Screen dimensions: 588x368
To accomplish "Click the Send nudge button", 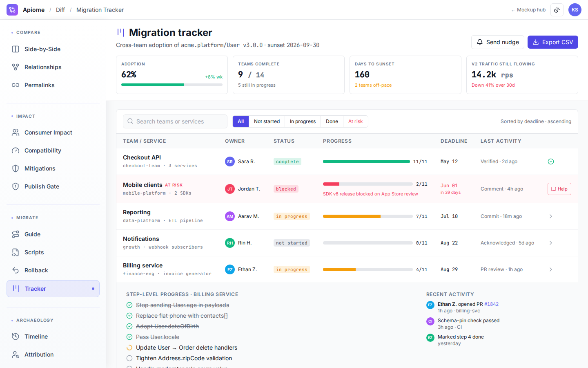I will (498, 42).
